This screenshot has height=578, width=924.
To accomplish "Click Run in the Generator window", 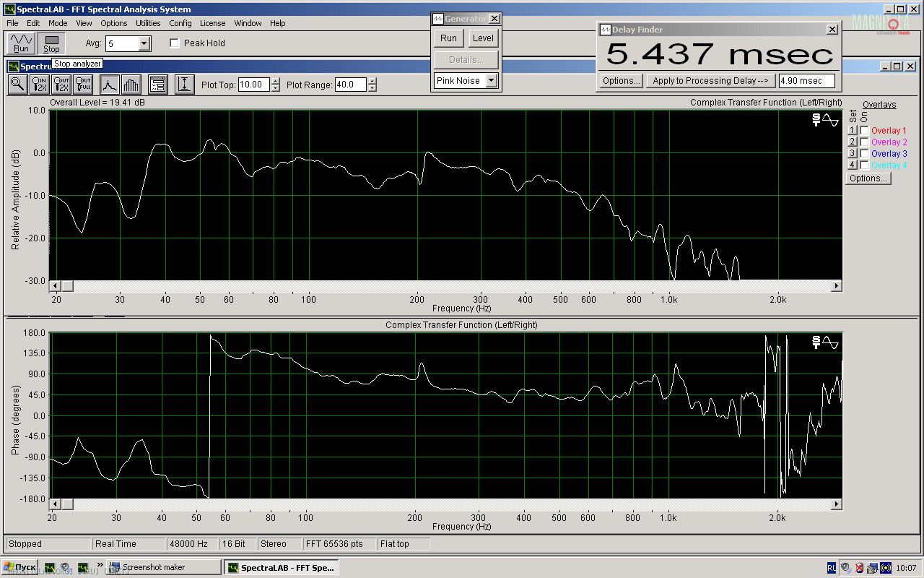I will [x=449, y=38].
